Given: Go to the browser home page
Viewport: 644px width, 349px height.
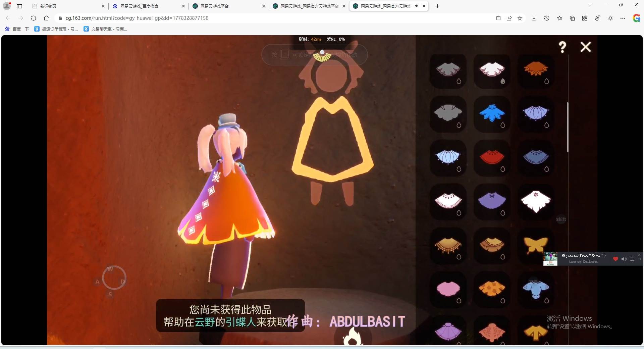Looking at the screenshot, I should click(46, 18).
